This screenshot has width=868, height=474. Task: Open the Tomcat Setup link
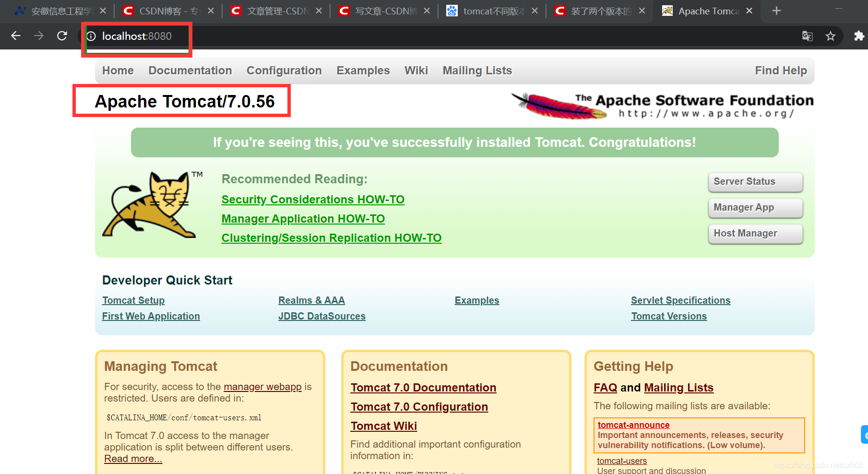pos(133,300)
